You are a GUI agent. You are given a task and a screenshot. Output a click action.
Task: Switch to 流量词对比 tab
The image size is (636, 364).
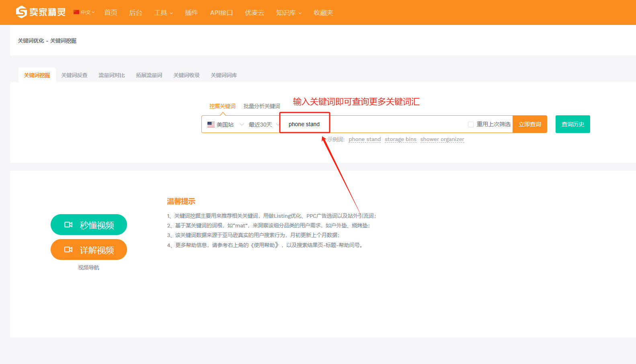point(112,75)
